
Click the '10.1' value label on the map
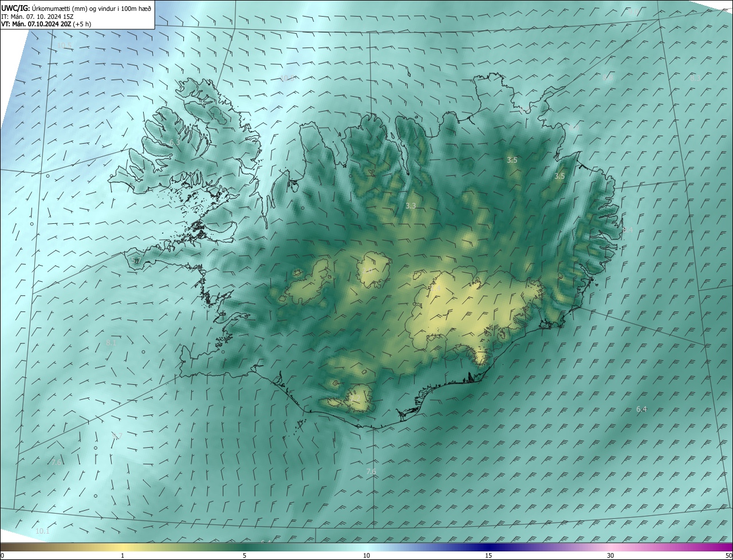click(42, 531)
